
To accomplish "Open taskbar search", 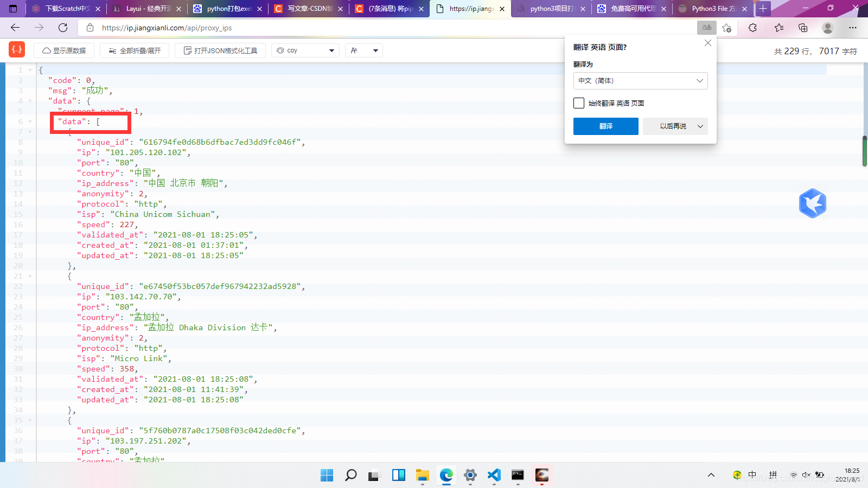I will click(351, 476).
